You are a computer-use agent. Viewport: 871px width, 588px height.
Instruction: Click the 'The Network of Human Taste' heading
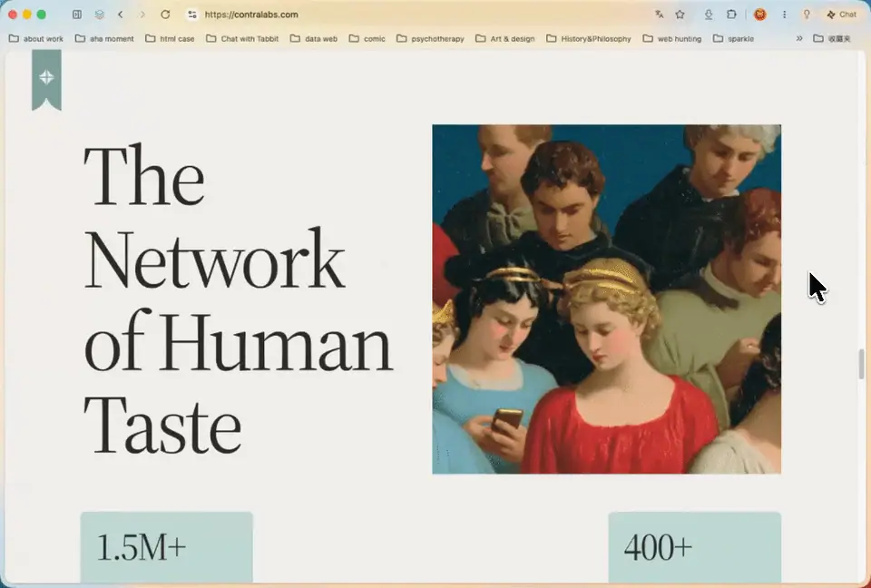(x=239, y=299)
